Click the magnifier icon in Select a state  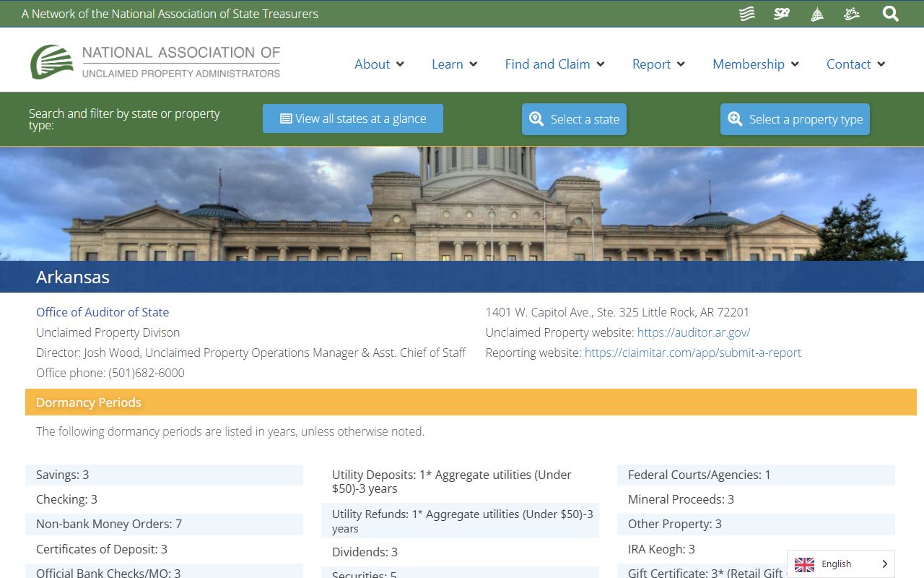coord(536,119)
